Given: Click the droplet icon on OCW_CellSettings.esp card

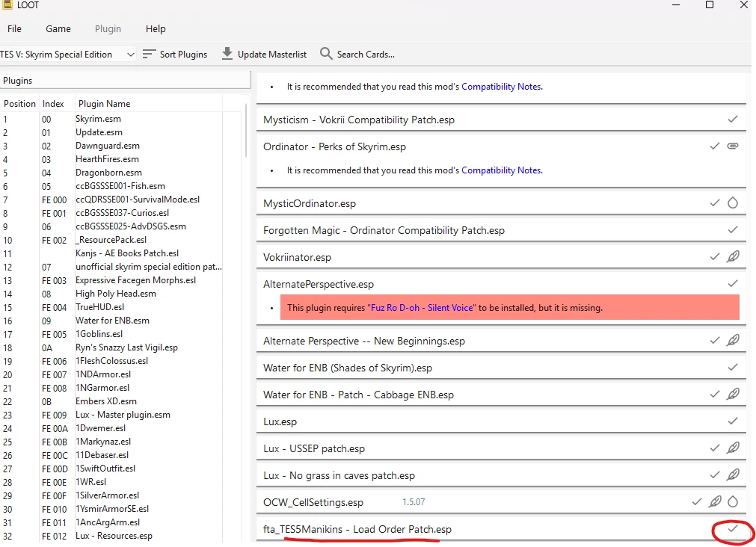Looking at the screenshot, I should tap(733, 501).
